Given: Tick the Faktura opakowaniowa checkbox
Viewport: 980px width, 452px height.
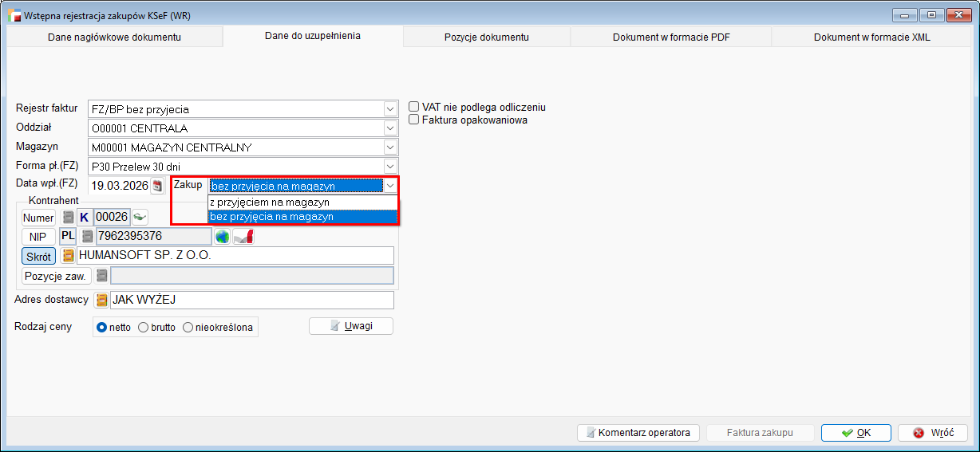Looking at the screenshot, I should (414, 120).
